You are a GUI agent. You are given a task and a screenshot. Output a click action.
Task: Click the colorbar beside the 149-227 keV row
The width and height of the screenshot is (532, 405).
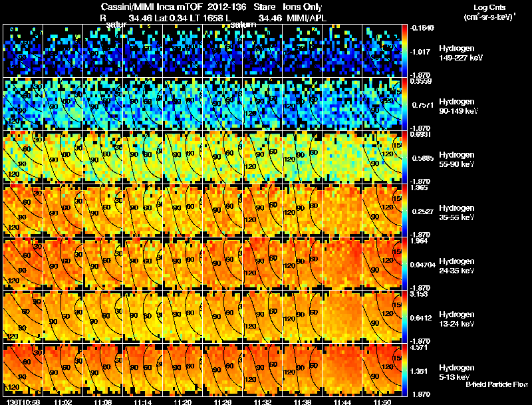(x=404, y=51)
